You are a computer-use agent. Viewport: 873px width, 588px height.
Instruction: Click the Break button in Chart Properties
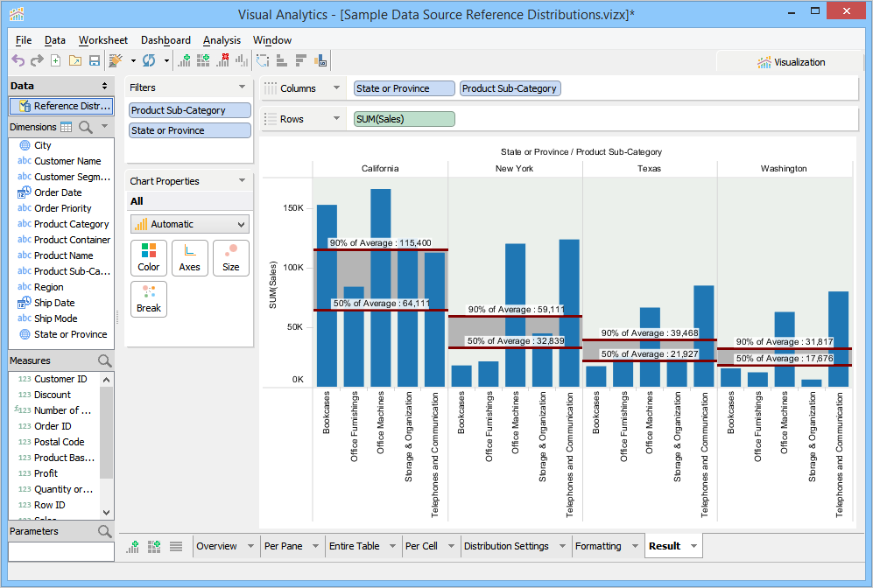[149, 298]
